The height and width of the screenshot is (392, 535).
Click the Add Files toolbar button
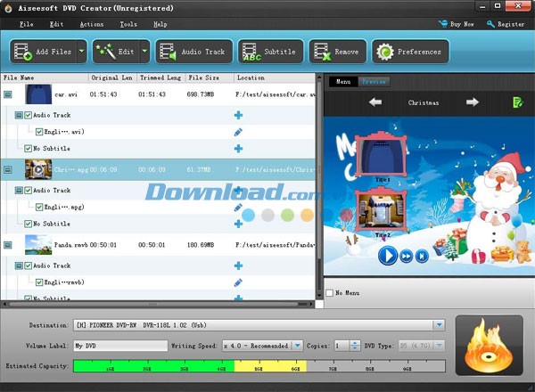44,52
